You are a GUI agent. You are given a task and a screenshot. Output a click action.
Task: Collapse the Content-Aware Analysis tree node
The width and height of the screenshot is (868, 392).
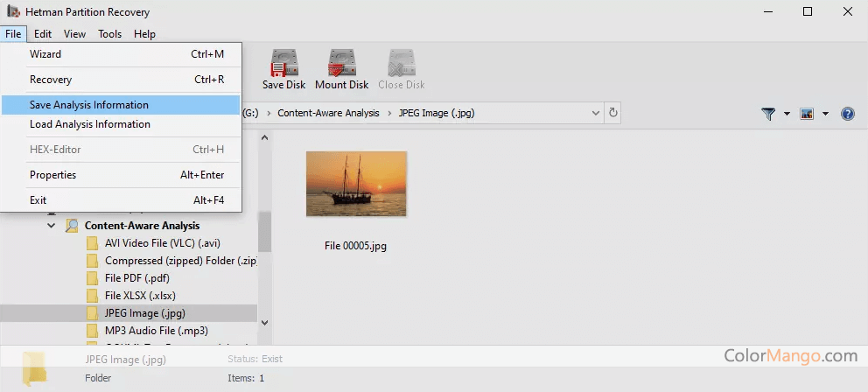pos(52,226)
